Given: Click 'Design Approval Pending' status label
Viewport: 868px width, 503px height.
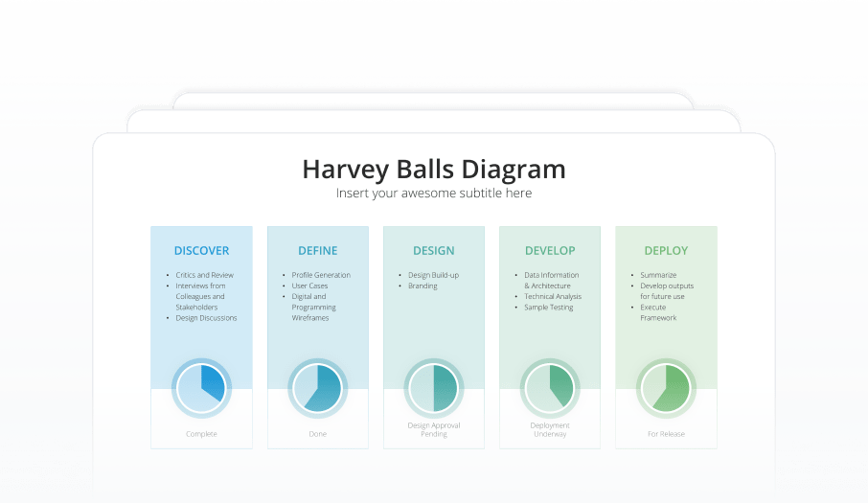Looking at the screenshot, I should coord(434,429).
